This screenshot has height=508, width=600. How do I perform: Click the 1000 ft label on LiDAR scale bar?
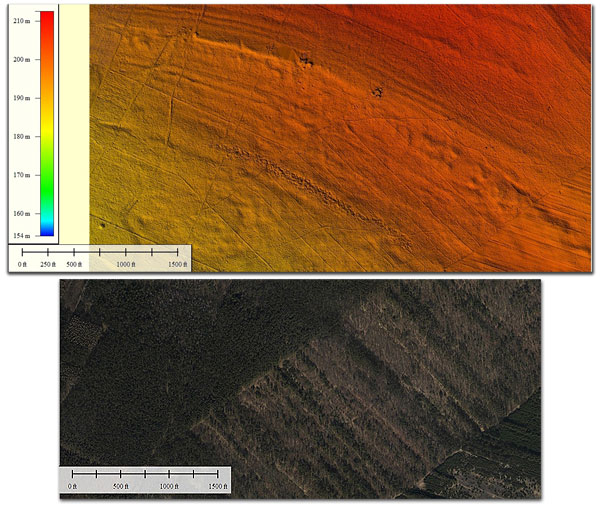click(126, 264)
